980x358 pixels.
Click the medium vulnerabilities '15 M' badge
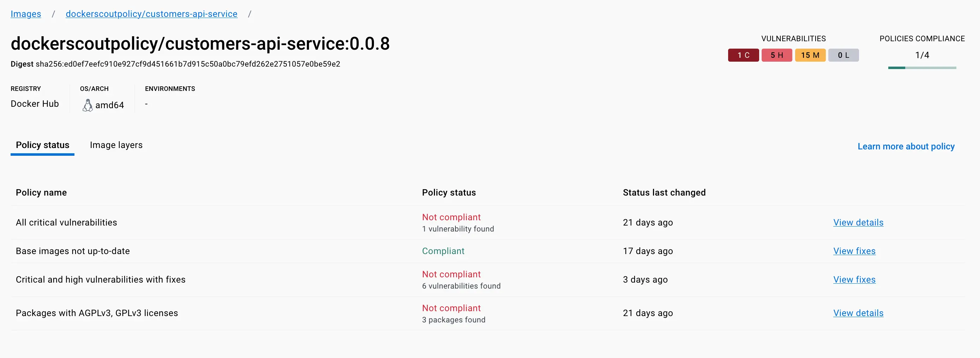(810, 55)
